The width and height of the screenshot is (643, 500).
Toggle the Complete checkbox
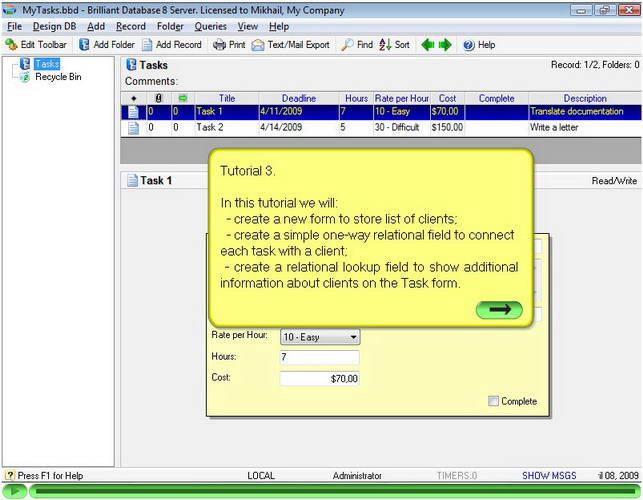[x=493, y=401]
